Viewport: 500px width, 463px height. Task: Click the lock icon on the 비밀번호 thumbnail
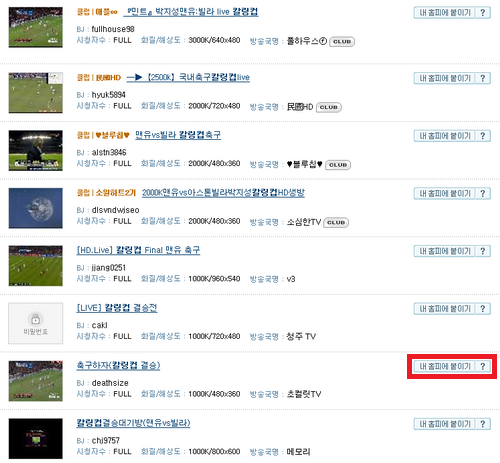[x=35, y=320]
